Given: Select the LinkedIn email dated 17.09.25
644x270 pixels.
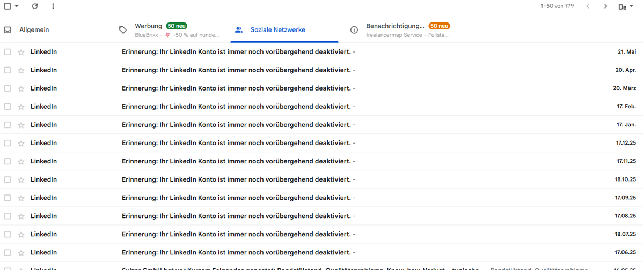Looking at the screenshot, I should (8, 198).
